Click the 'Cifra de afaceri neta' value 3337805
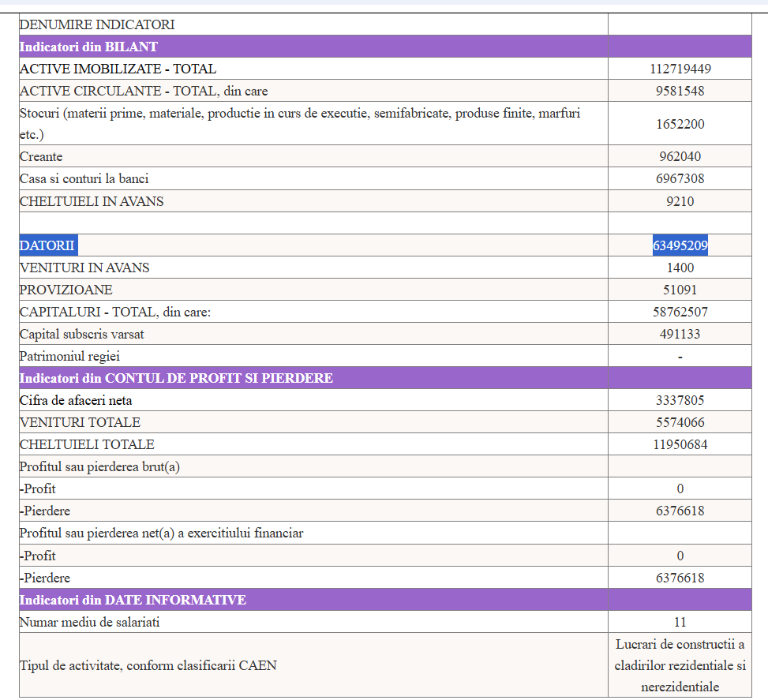Image resolution: width=768 pixels, height=700 pixels. coord(680,400)
